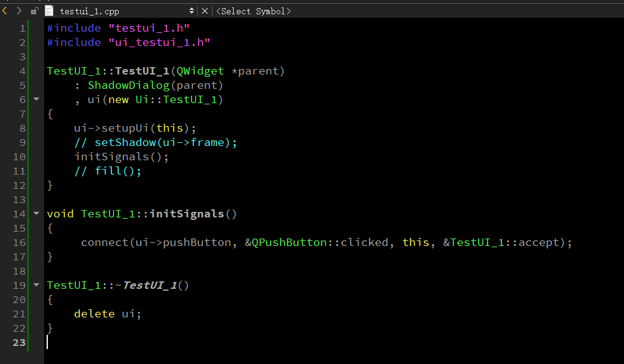
Task: Click QWidget in constructor signature
Action: click(x=200, y=71)
